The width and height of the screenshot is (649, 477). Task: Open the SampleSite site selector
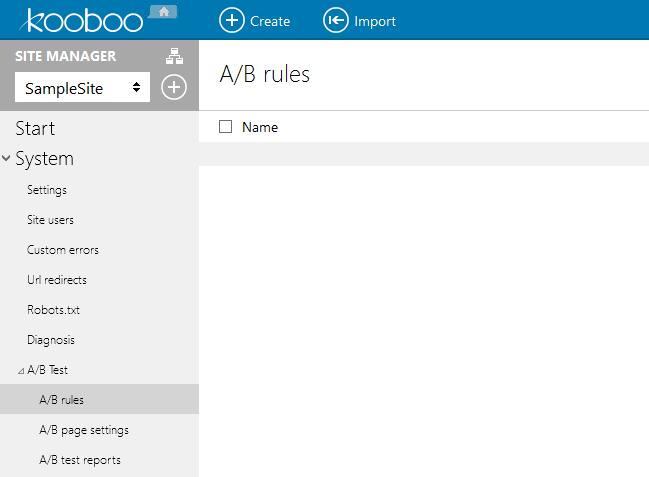click(x=82, y=87)
